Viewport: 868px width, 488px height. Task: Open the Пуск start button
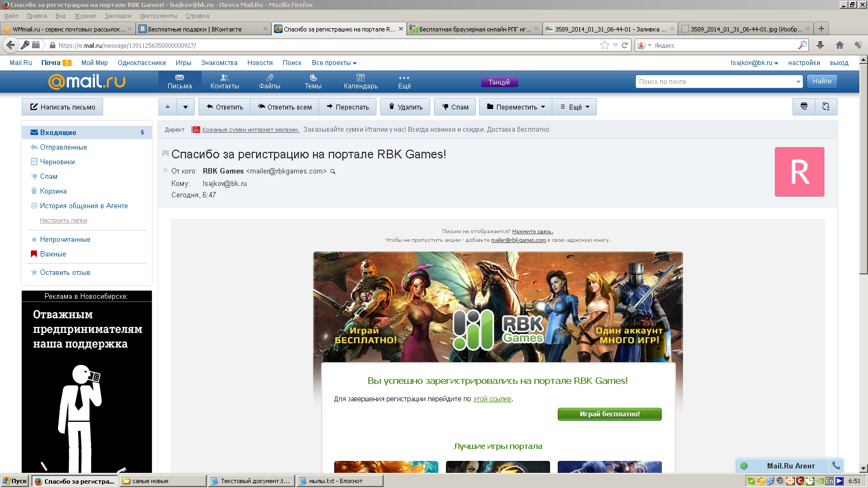pyautogui.click(x=15, y=481)
